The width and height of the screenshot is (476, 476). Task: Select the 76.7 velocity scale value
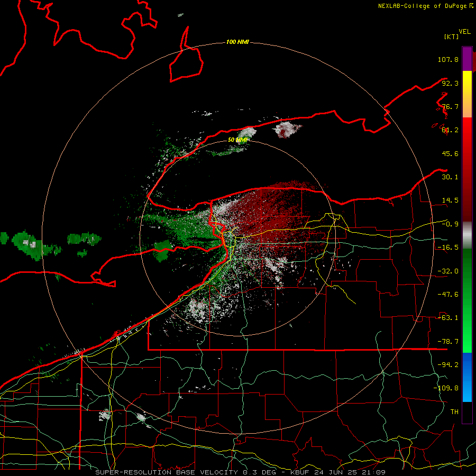click(450, 106)
